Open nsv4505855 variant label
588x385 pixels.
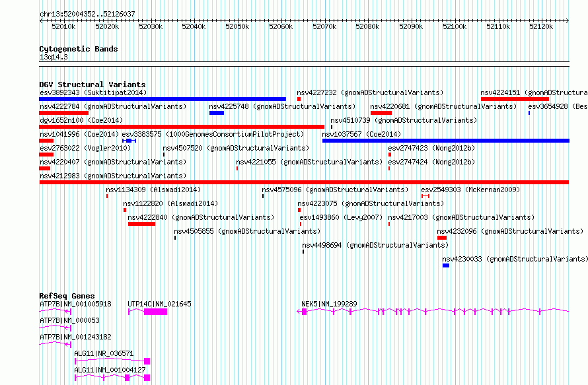pyautogui.click(x=247, y=231)
